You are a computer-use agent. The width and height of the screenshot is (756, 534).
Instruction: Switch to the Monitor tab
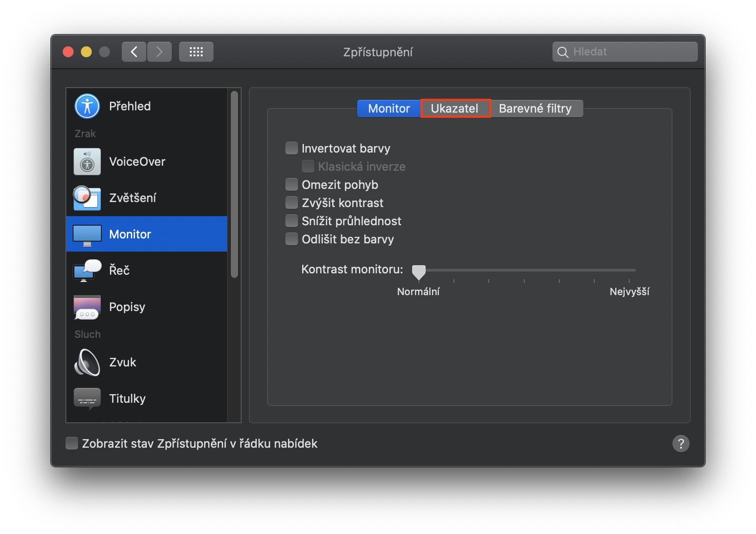389,109
